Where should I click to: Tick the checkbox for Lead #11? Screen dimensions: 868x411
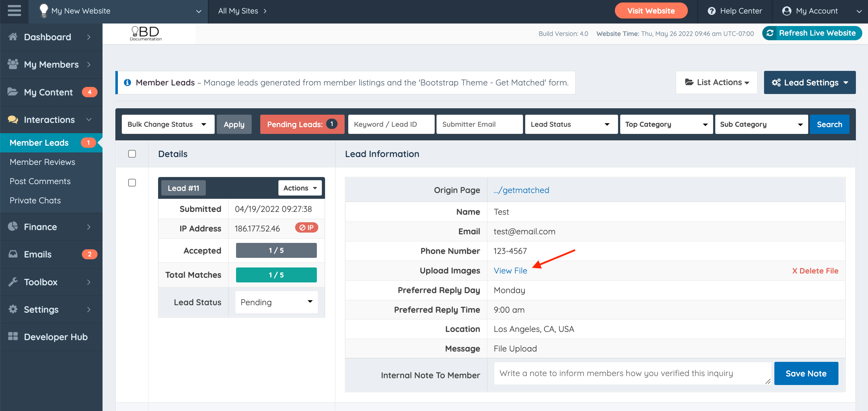[132, 183]
